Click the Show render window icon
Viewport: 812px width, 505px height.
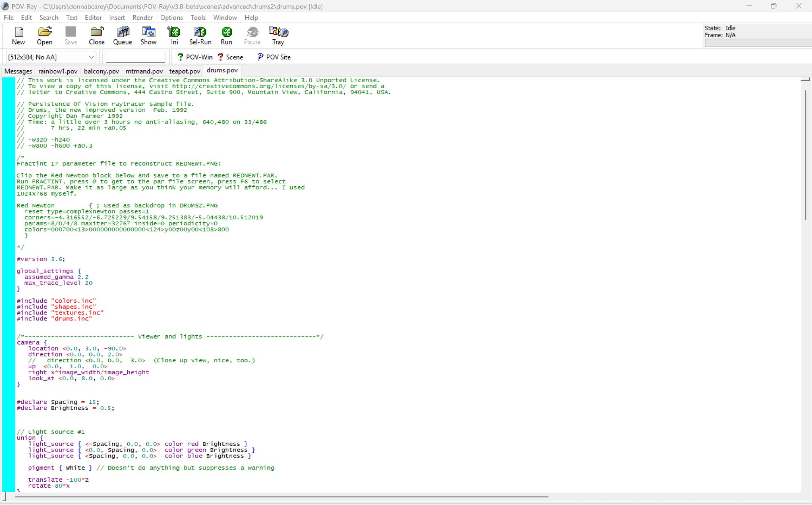tap(148, 36)
